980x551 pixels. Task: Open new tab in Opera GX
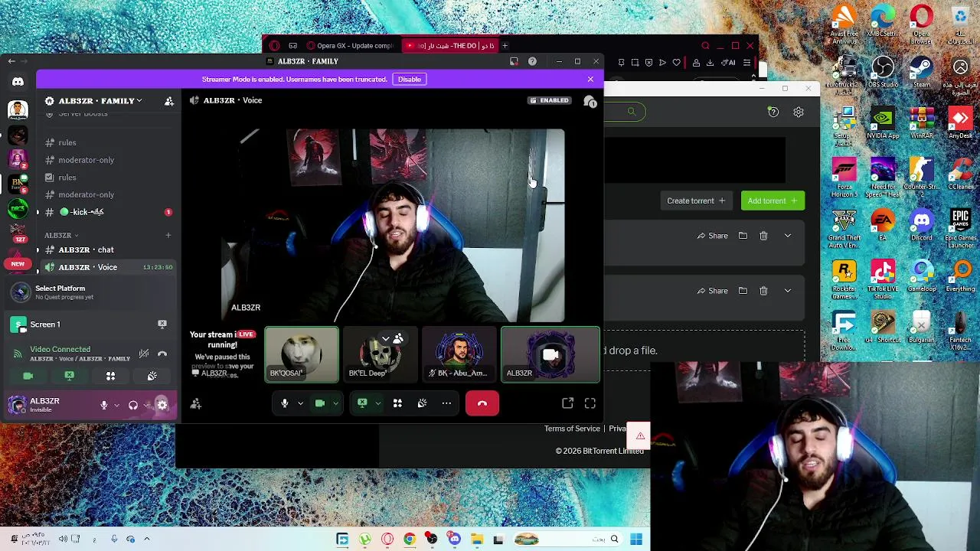point(505,46)
